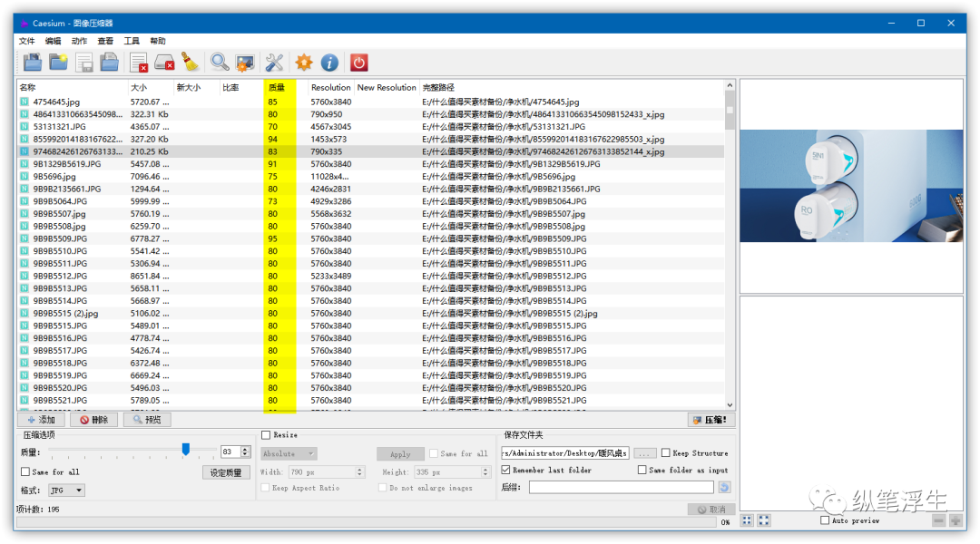This screenshot has width=980, height=544.
Task: Click the vertical list scrollbar thumb
Action: [x=730, y=111]
